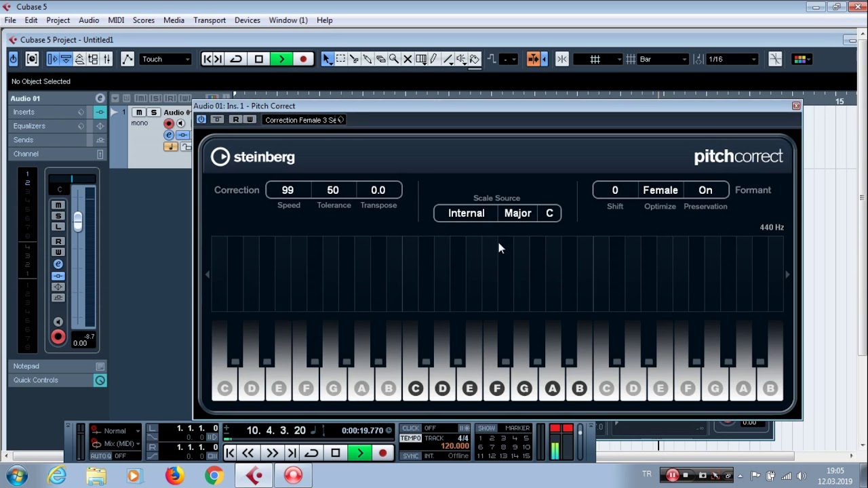Open the Touch automation mode dropdown
This screenshot has width=868, height=488.
(166, 59)
